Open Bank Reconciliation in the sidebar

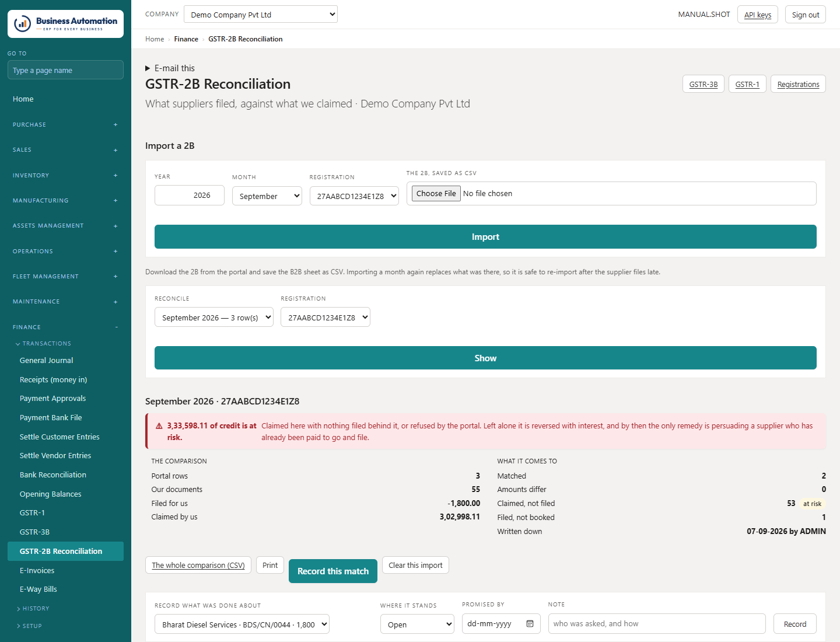coord(53,475)
